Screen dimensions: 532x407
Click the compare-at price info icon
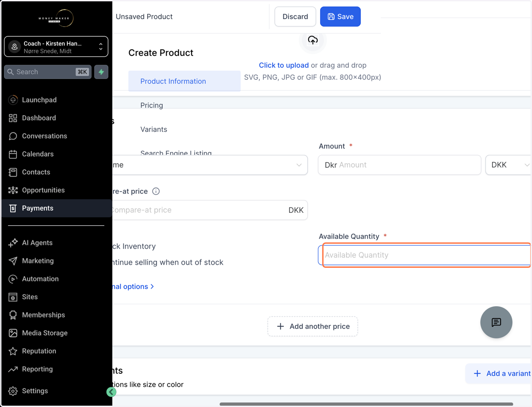[x=156, y=192]
